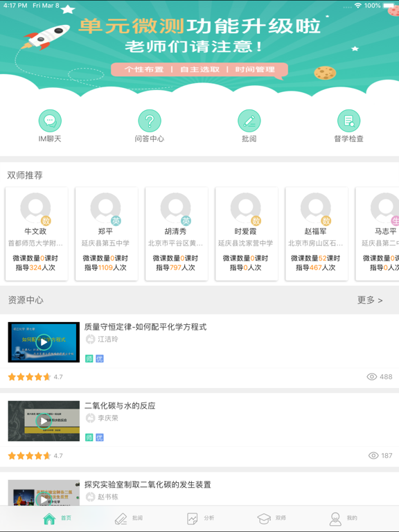Image resolution: width=399 pixels, height=532 pixels.
Task: Tap the 指导1109人次 text
Action: [x=105, y=267]
